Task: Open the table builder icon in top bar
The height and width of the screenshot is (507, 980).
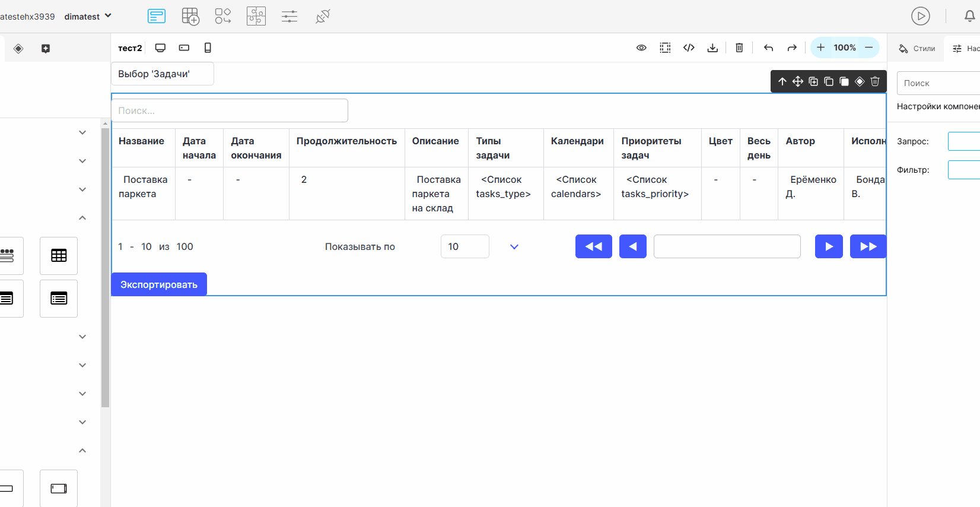Action: 190,17
